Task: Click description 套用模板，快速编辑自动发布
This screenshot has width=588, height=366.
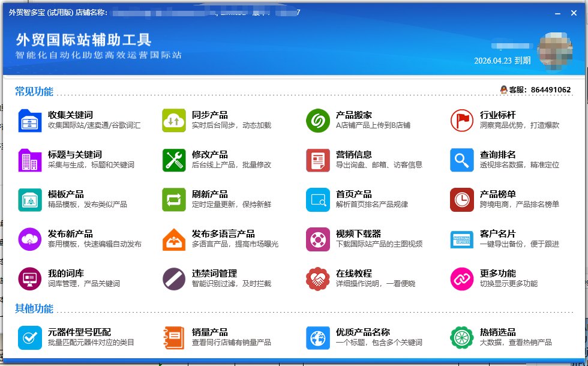Action: [x=95, y=244]
